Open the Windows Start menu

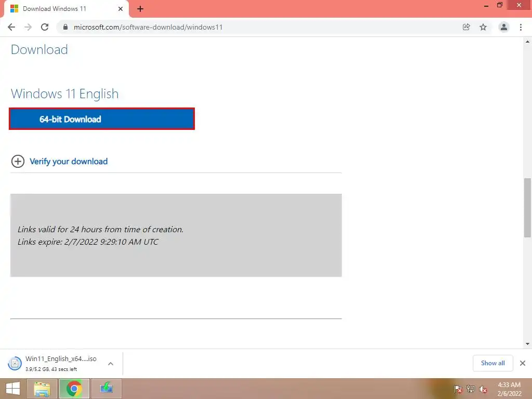[x=13, y=389]
